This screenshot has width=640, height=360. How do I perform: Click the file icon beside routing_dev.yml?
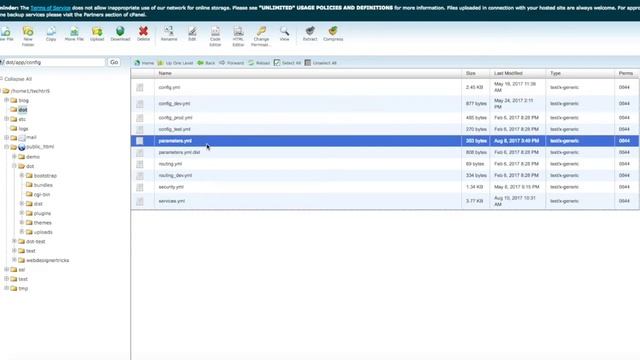point(140,176)
